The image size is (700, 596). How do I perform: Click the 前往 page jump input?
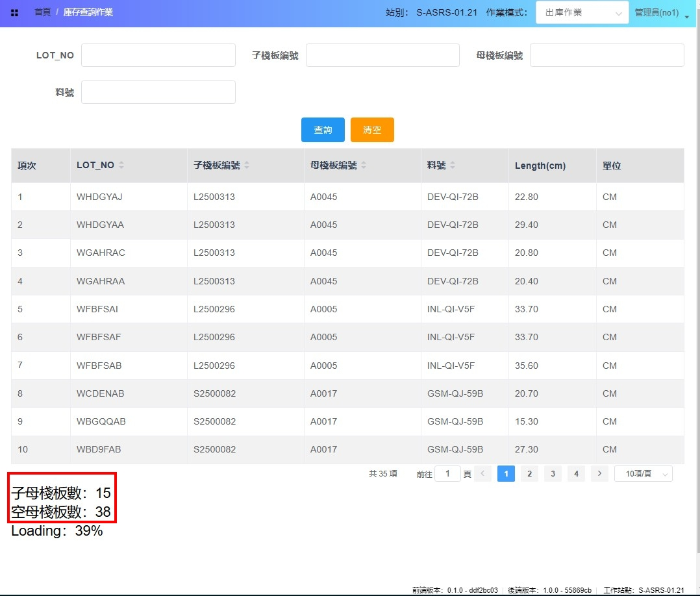(x=447, y=474)
